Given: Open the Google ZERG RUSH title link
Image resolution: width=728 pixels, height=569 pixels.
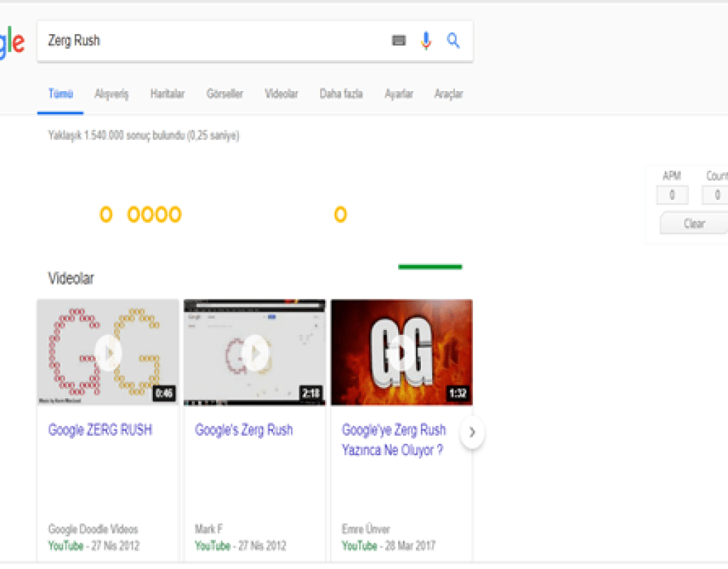Looking at the screenshot, I should coord(100,430).
